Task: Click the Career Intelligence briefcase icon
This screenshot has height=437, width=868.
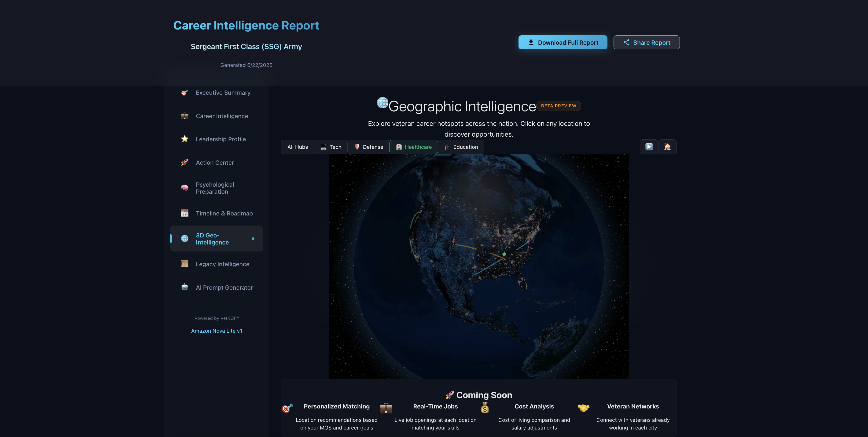Action: pos(185,116)
